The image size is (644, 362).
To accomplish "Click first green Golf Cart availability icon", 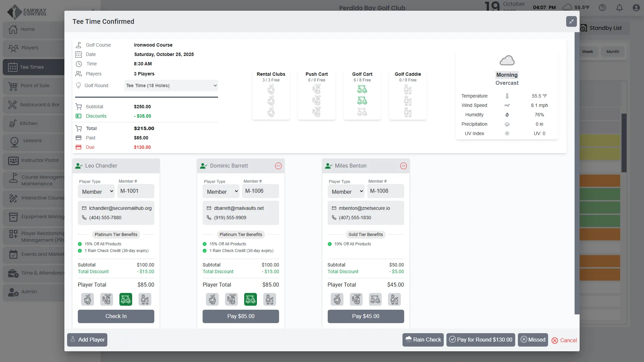I will coord(362,89).
